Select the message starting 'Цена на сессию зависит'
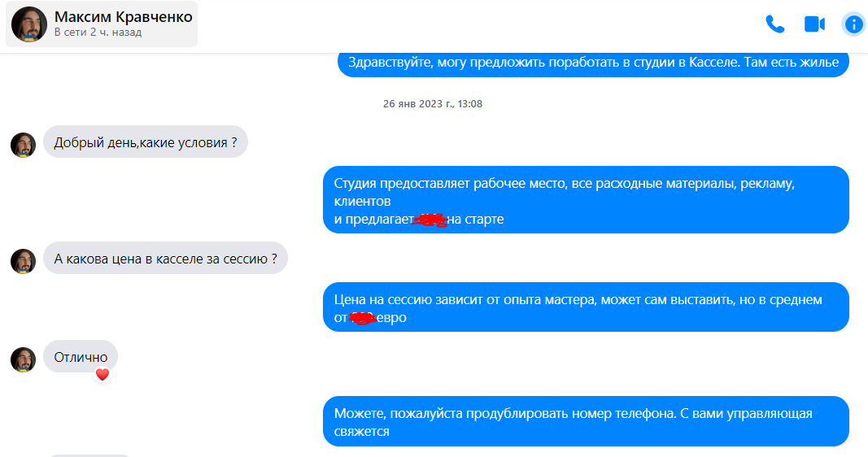 click(x=586, y=307)
